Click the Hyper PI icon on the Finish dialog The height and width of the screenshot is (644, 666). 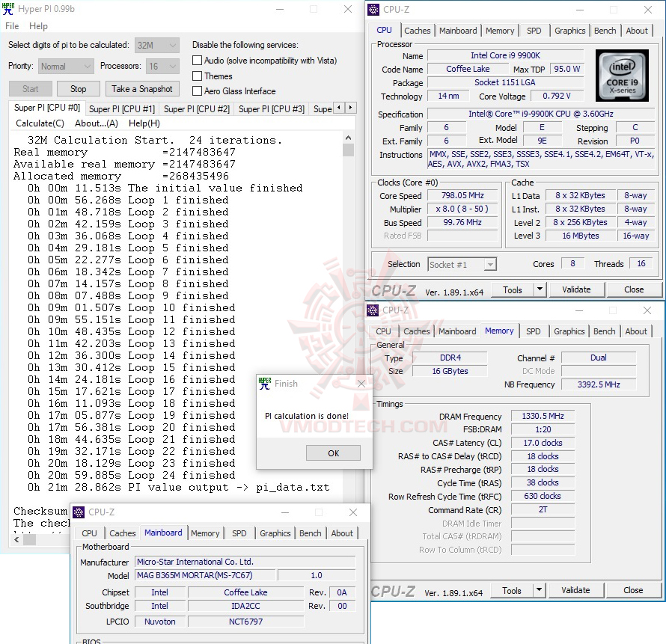click(x=266, y=383)
